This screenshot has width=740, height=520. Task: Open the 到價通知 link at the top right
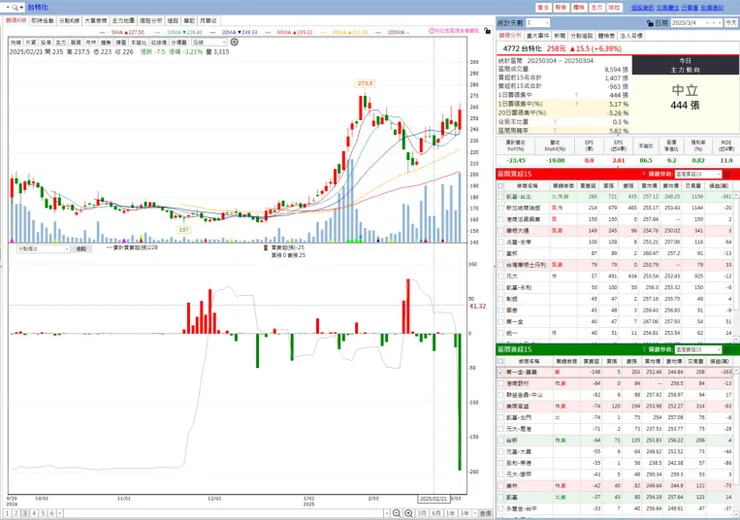click(x=712, y=8)
